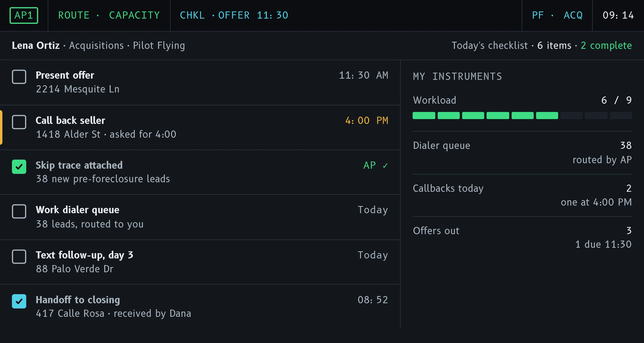Click the 1418 Alder St subtitle
The width and height of the screenshot is (644, 343).
point(106,134)
